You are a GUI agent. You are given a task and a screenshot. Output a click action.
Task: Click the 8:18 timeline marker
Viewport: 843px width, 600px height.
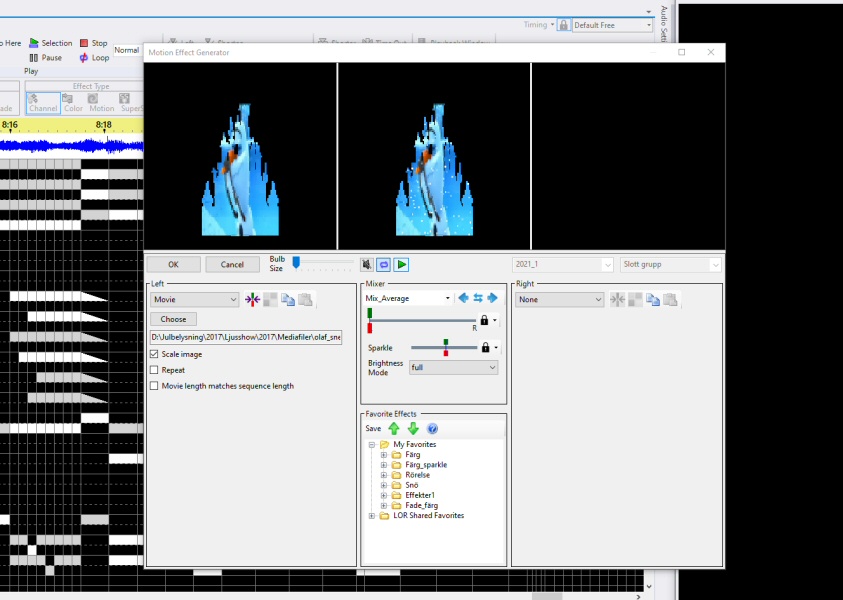[104, 125]
